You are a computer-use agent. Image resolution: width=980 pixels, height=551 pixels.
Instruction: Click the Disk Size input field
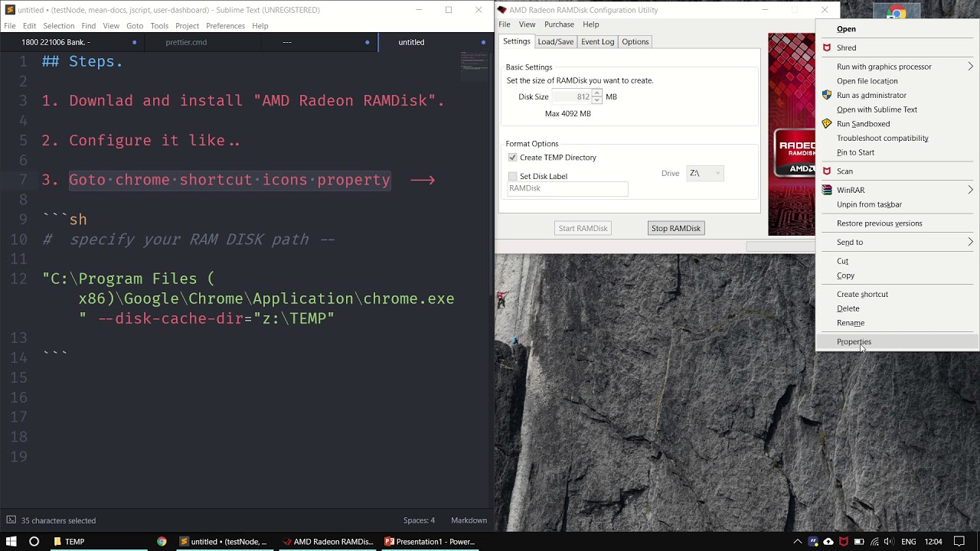click(572, 96)
